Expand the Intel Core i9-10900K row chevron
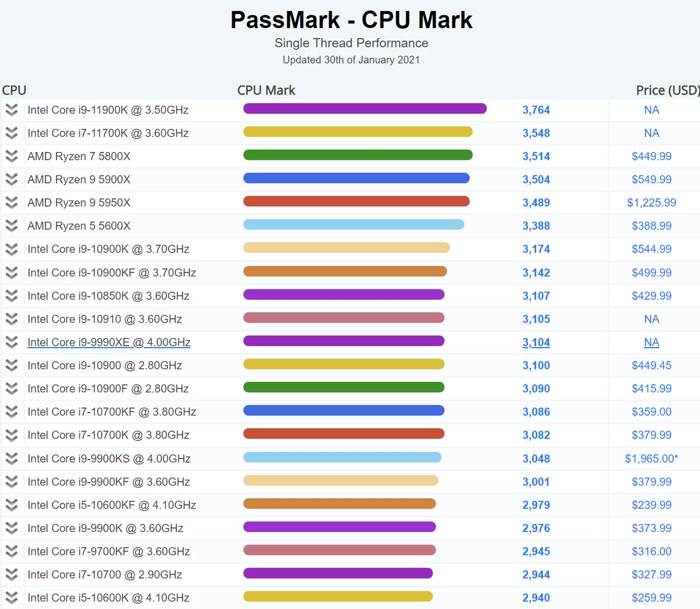Image resolution: width=700 pixels, height=609 pixels. (12, 249)
